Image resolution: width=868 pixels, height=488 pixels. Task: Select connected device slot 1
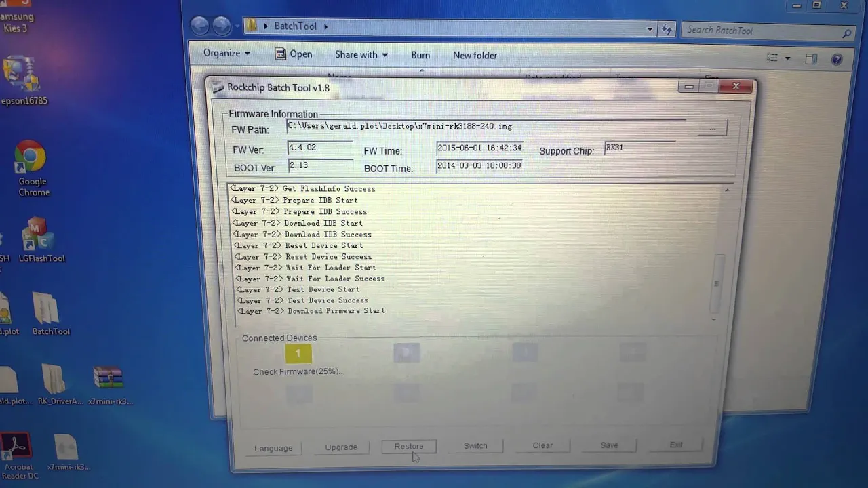(298, 353)
